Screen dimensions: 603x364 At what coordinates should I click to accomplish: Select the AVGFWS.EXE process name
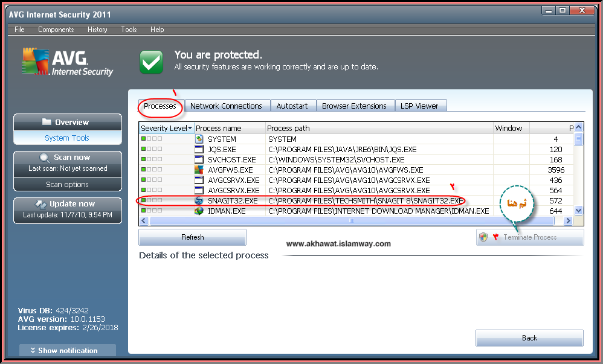(230, 170)
